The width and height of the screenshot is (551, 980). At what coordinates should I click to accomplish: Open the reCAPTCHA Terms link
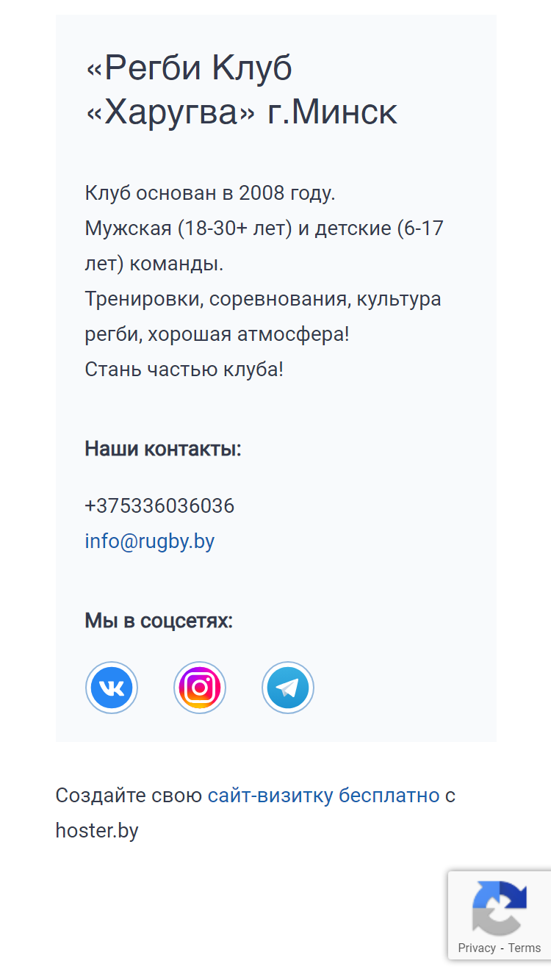(x=525, y=948)
